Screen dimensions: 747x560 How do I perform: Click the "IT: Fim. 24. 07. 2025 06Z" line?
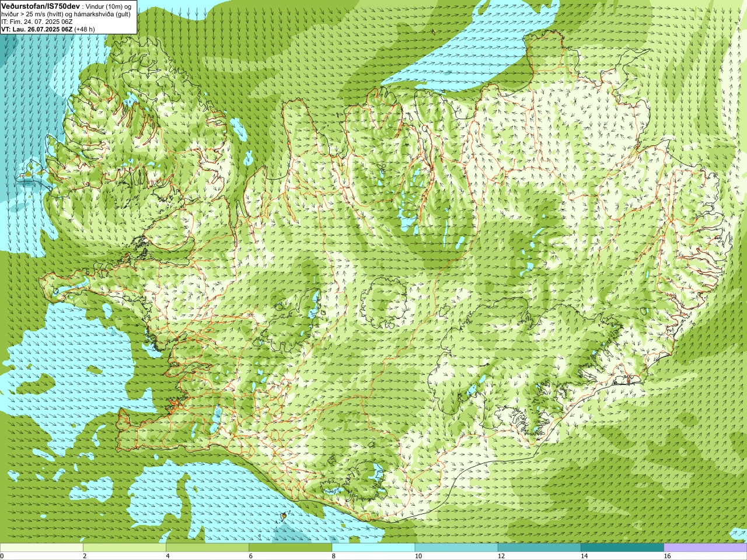click(x=37, y=21)
